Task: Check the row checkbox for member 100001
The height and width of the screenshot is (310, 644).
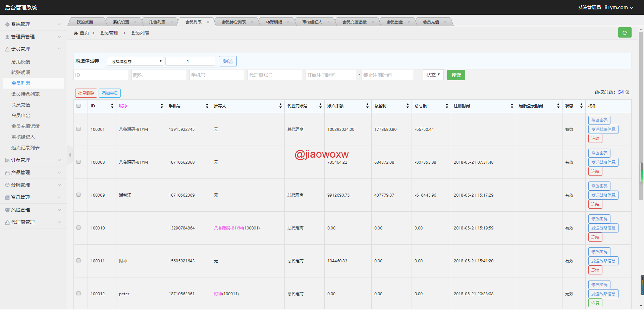Action: pos(78,129)
